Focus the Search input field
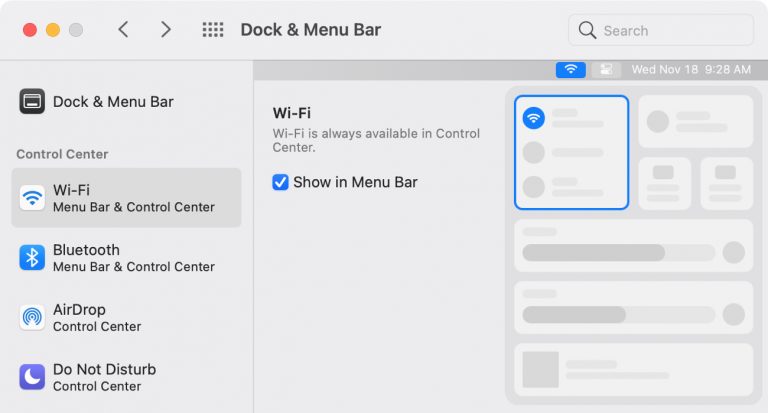The image size is (768, 413). 661,30
